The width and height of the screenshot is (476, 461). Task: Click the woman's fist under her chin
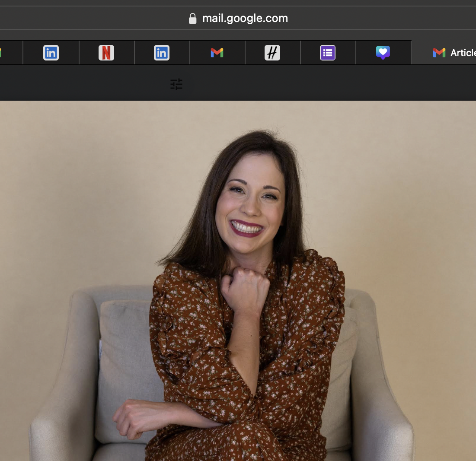point(245,287)
